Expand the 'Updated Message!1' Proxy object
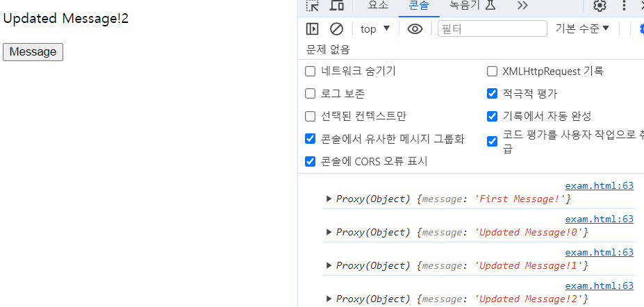 point(329,265)
